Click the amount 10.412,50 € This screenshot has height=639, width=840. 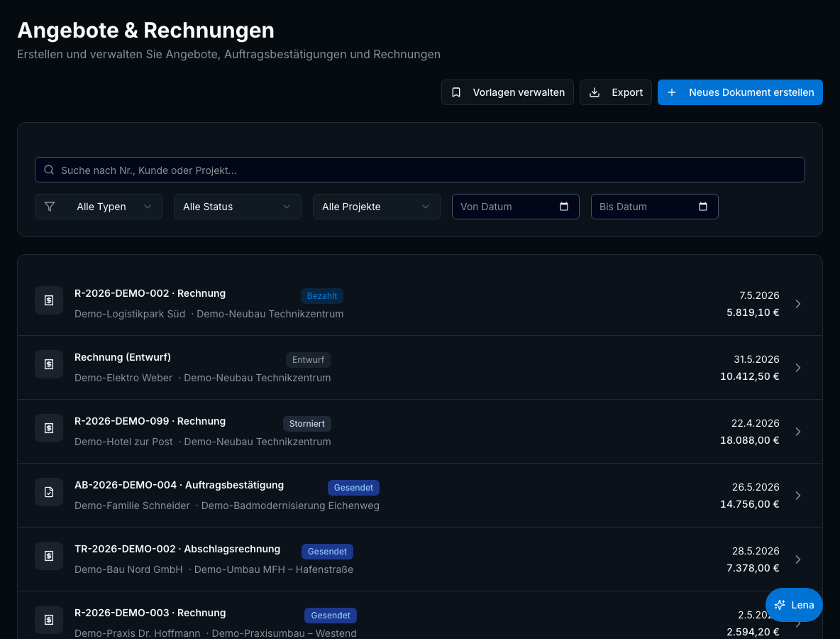coord(749,376)
